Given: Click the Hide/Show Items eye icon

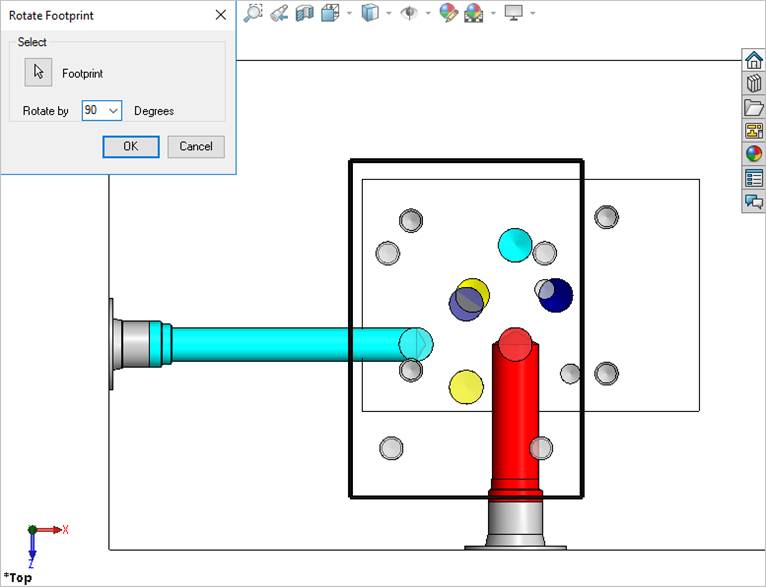Looking at the screenshot, I should (x=408, y=13).
